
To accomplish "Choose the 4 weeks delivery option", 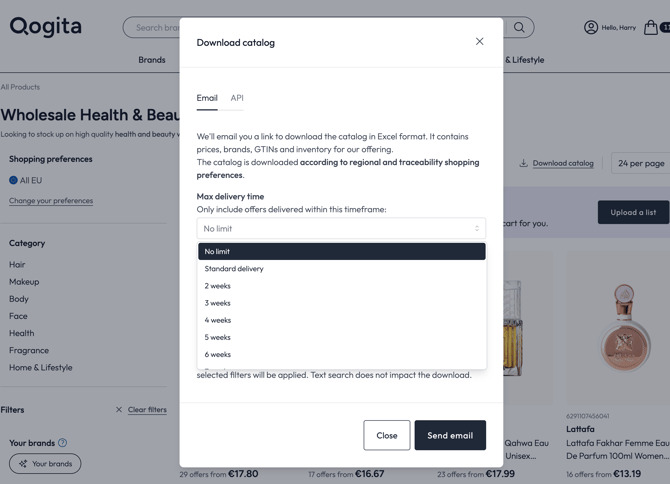I will [x=218, y=320].
